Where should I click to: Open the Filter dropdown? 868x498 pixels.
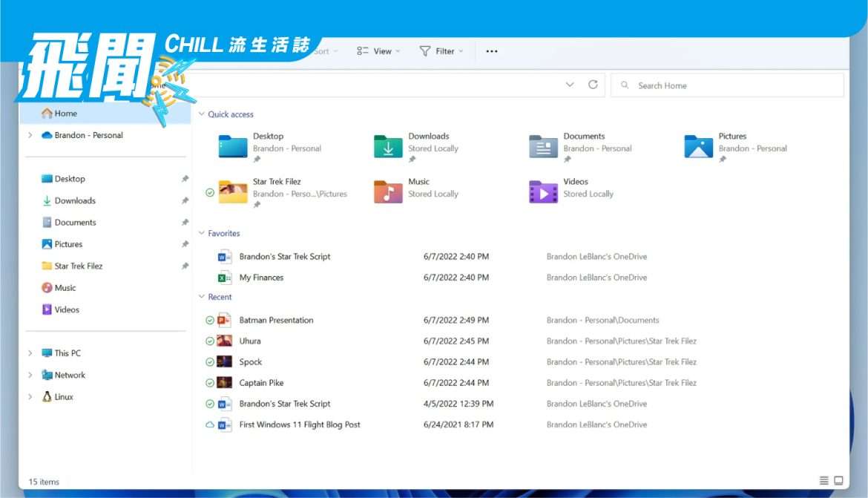pyautogui.click(x=441, y=51)
